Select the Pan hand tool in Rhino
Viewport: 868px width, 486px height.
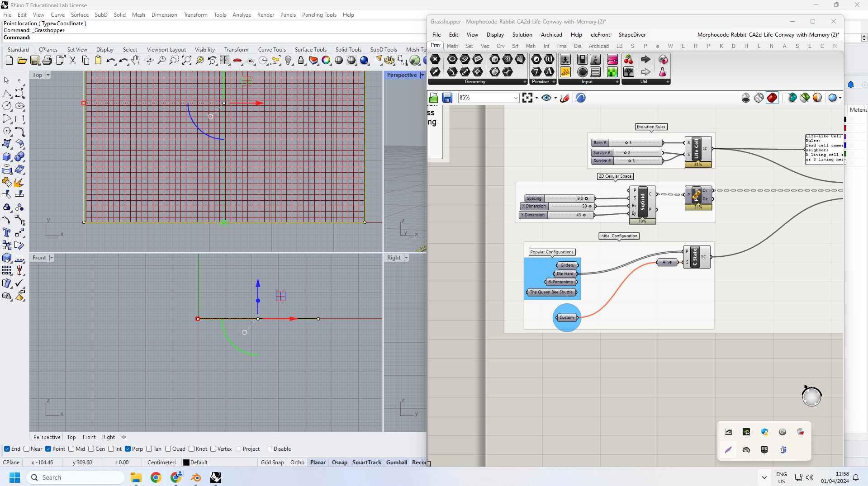coord(136,60)
